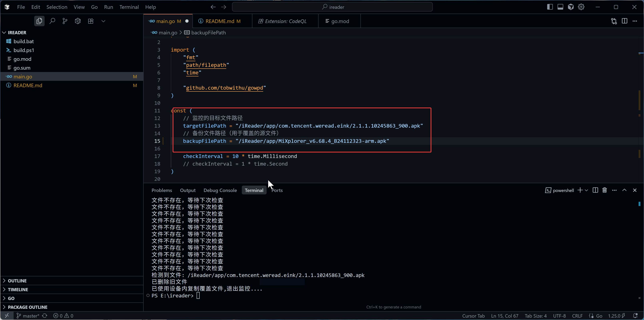Open settings gear in title bar
The height and width of the screenshot is (320, 644).
point(581,7)
